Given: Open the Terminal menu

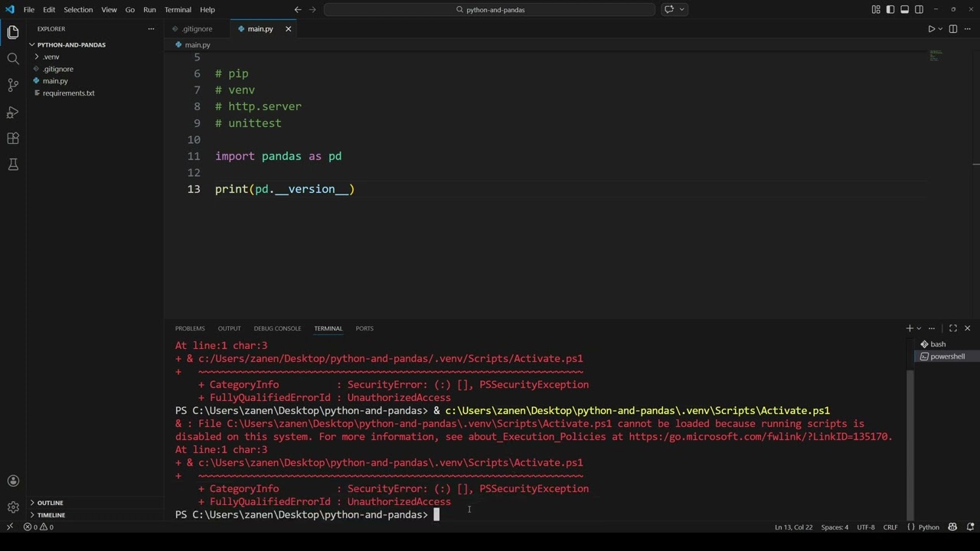Looking at the screenshot, I should coord(178,9).
